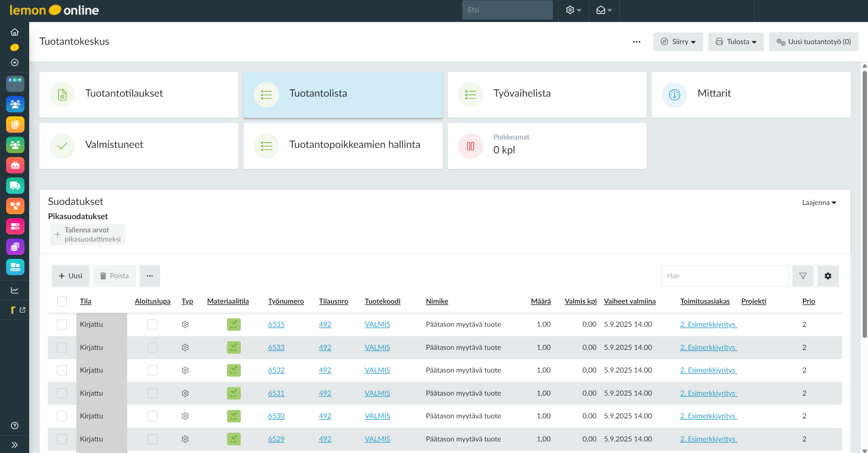Open the Siirry dropdown
This screenshot has height=453, width=868.
coord(678,42)
